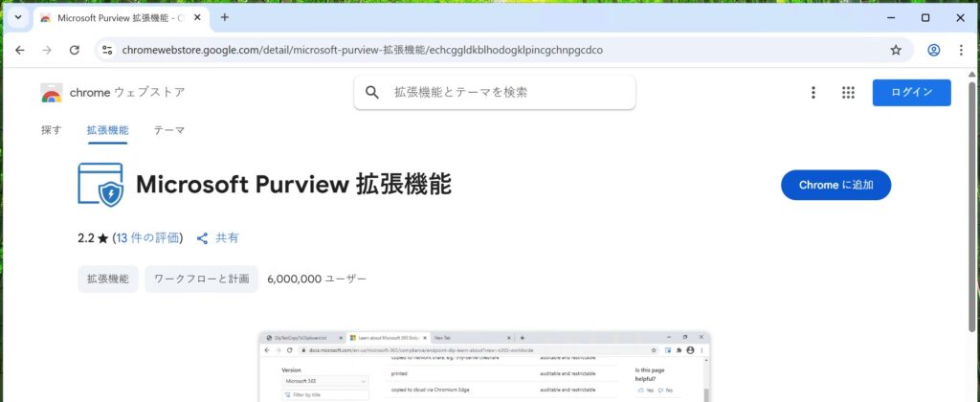Switch to the 拡張機能 navigation tab
The image size is (980, 402).
tap(107, 130)
